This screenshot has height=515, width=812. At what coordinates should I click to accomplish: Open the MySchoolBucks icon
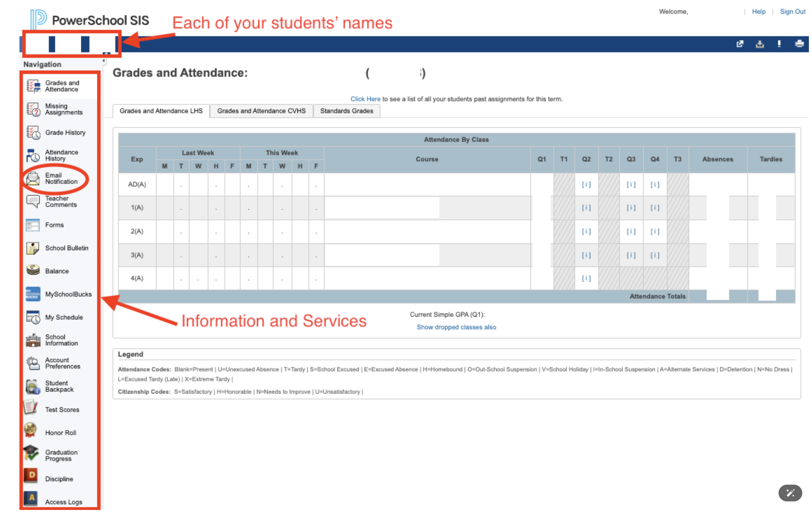click(33, 294)
